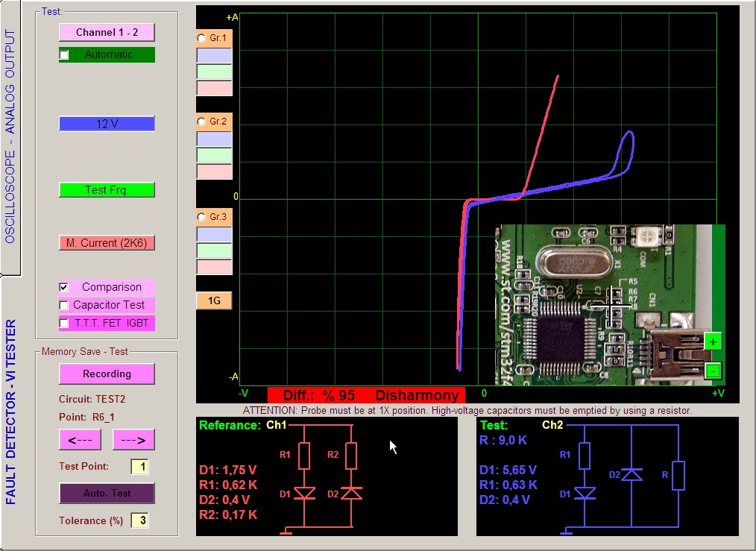
Task: Select the Gr.2 radio button
Action: pos(201,121)
